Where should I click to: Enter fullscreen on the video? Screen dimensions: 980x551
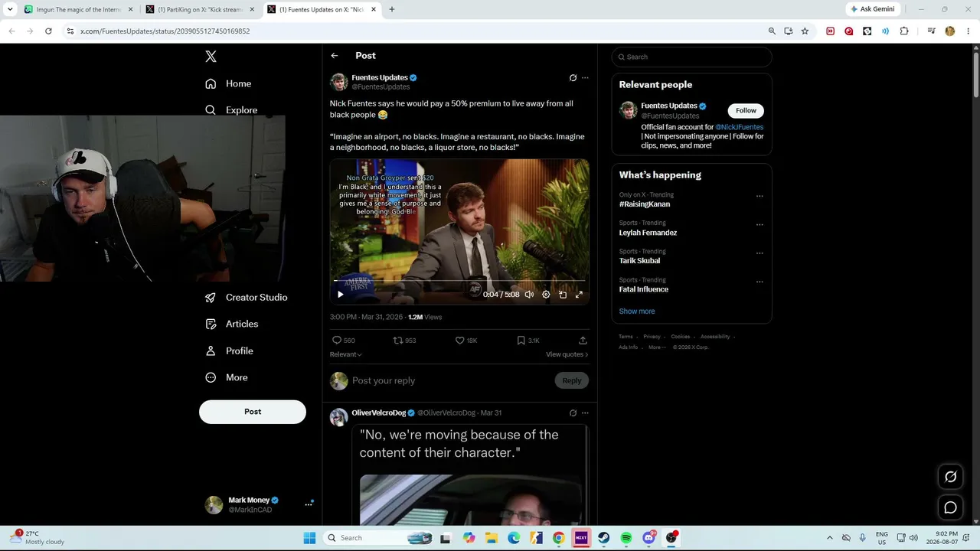point(579,295)
